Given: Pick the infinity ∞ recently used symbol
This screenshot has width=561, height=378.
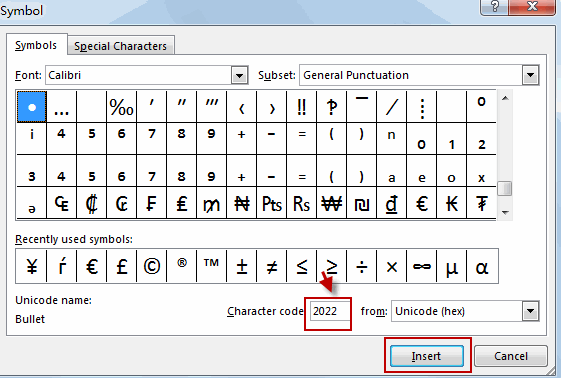Looking at the screenshot, I should pos(422,266).
